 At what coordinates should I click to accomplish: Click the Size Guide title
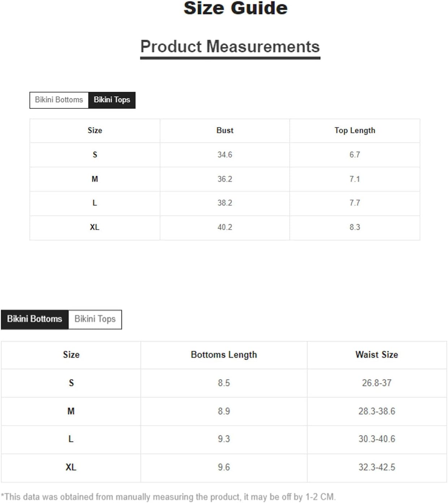click(235, 8)
